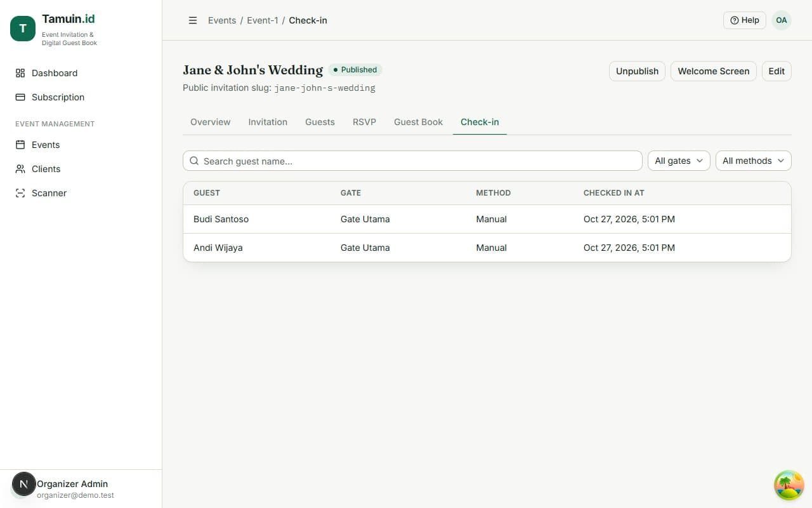Click the magnifier icon in the search box

[x=195, y=161]
